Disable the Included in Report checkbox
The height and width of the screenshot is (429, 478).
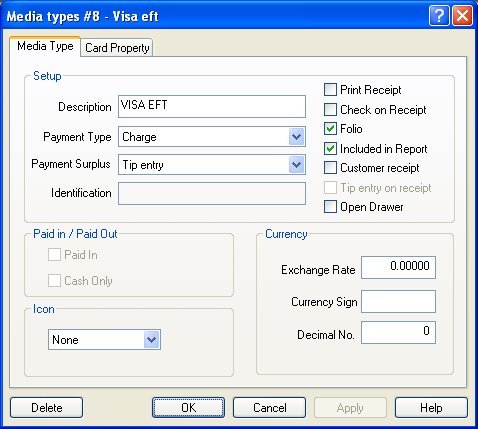[330, 148]
